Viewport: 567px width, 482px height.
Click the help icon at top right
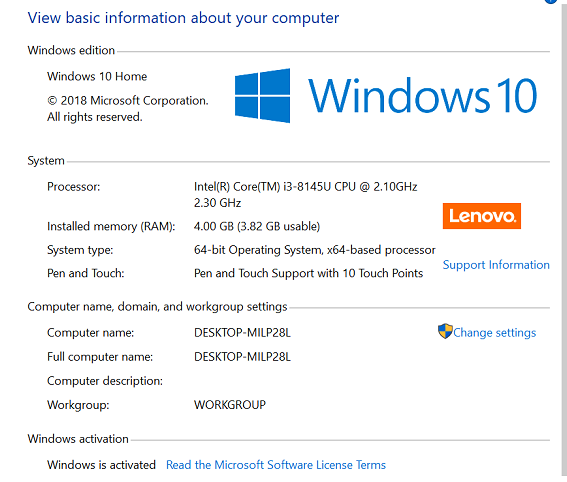point(551,1)
